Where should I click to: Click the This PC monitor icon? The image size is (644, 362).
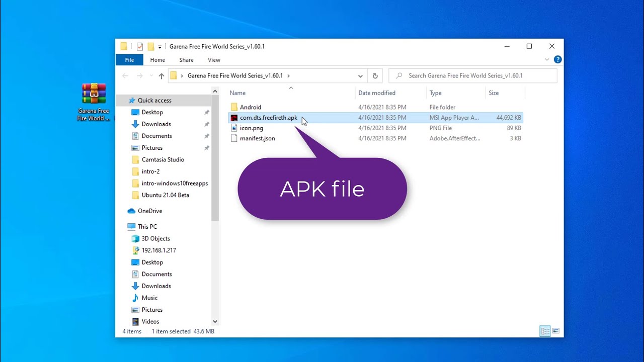pyautogui.click(x=131, y=227)
